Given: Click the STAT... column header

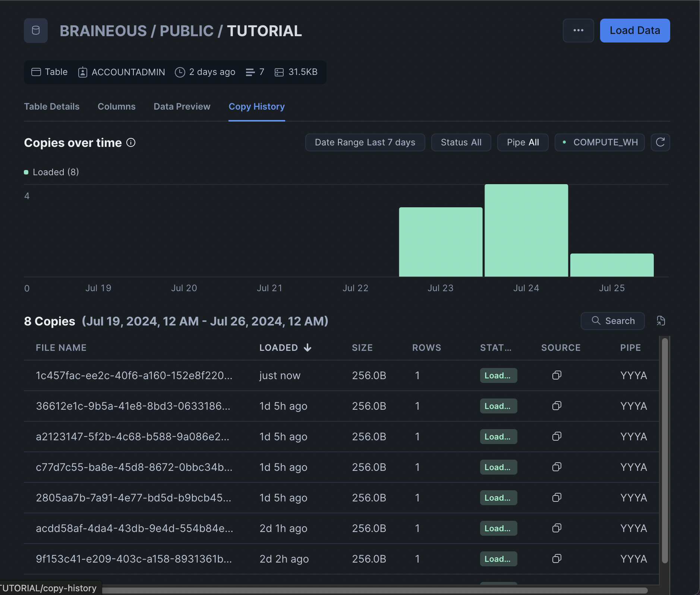Looking at the screenshot, I should click(x=495, y=348).
